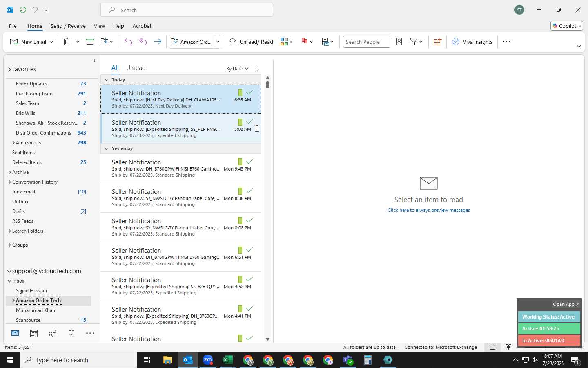The height and width of the screenshot is (368, 588).
Task: Open the Scansource folder
Action: click(x=28, y=320)
